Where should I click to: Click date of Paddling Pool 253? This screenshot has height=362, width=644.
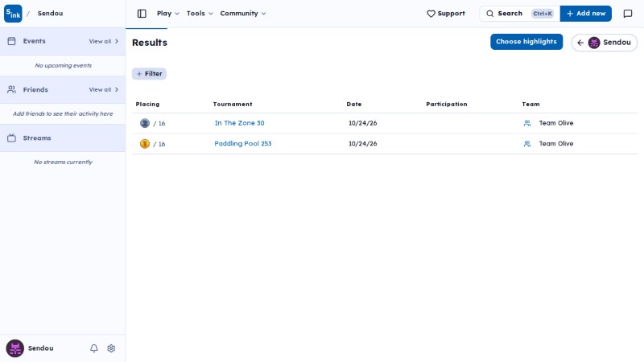363,144
